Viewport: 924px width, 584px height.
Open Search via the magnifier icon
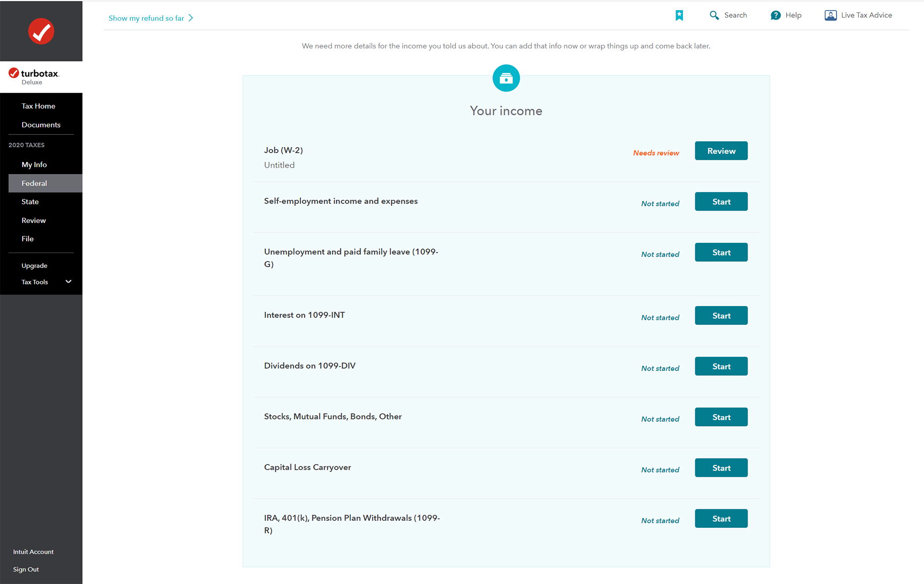(714, 15)
